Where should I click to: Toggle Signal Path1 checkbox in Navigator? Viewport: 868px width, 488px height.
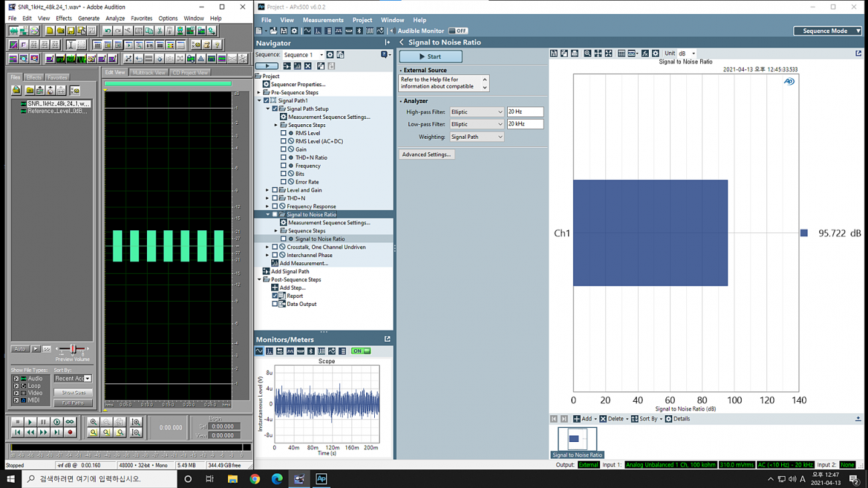[266, 101]
